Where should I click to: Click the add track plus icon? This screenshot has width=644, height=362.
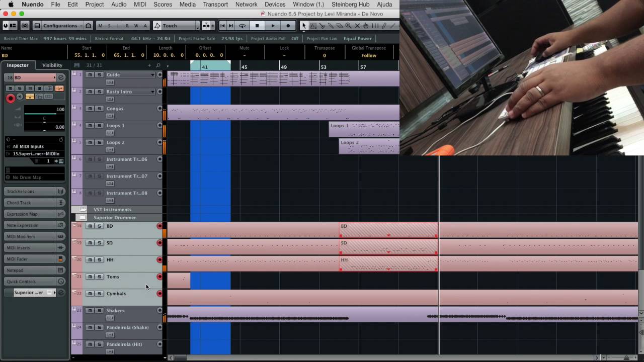tap(149, 65)
